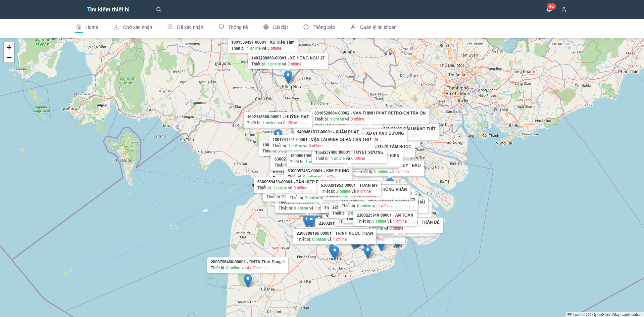Select the DNTN Thời Đang 1 popup
Image resolution: width=644 pixels, height=317 pixels.
[247, 265]
